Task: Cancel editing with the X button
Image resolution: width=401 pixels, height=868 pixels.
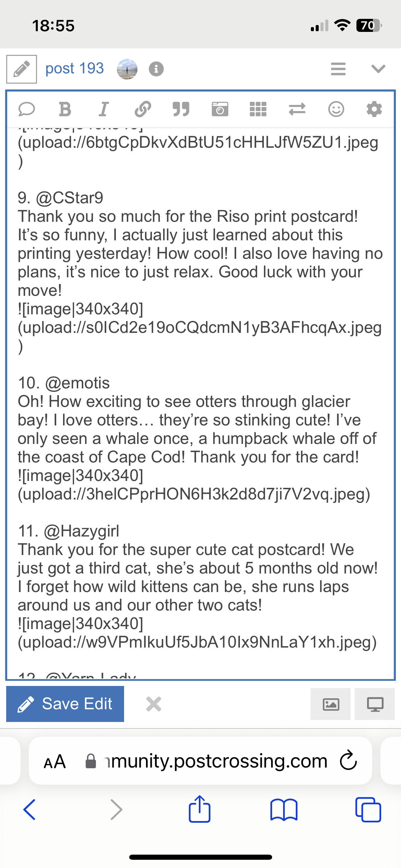Action: click(154, 704)
